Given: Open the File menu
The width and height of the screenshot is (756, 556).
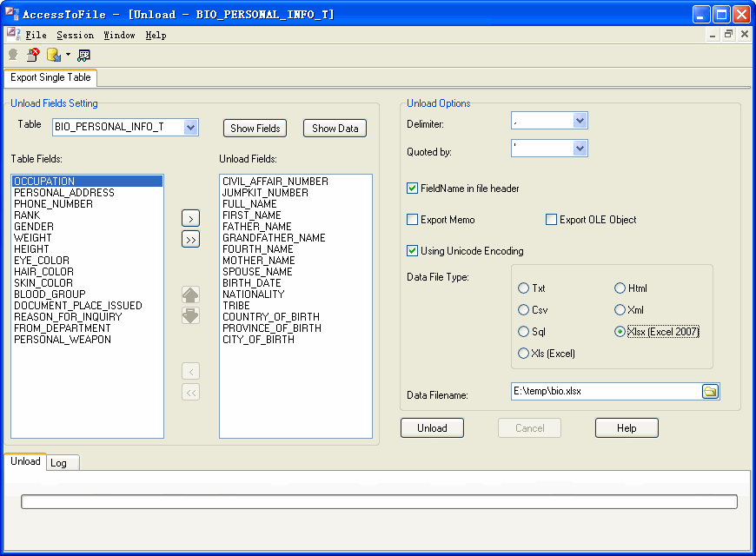Looking at the screenshot, I should (36, 35).
